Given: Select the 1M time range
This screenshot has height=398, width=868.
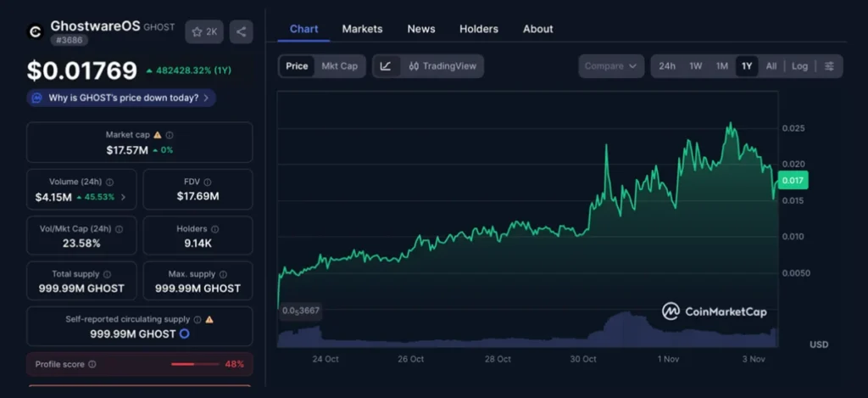Looking at the screenshot, I should (x=721, y=66).
